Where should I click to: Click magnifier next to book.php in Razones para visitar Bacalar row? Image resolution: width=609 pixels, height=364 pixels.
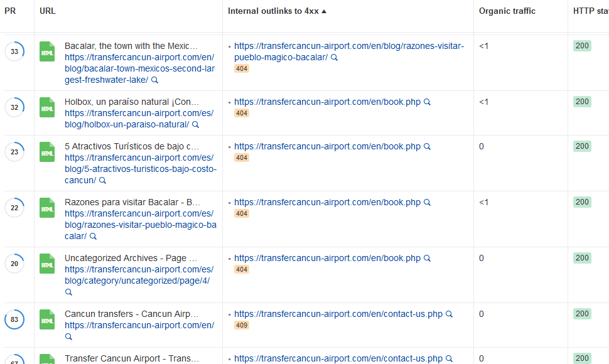[x=427, y=203]
